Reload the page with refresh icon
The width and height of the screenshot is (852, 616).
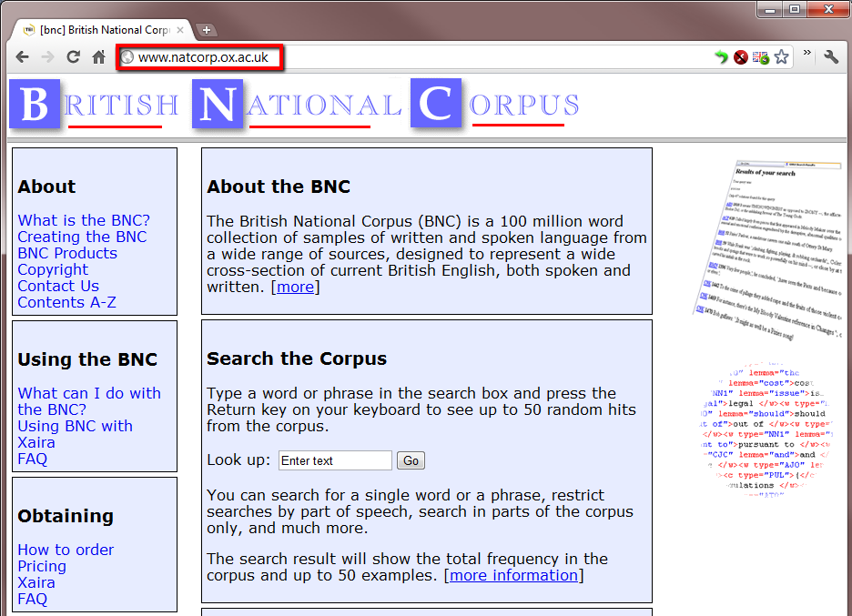[x=74, y=56]
